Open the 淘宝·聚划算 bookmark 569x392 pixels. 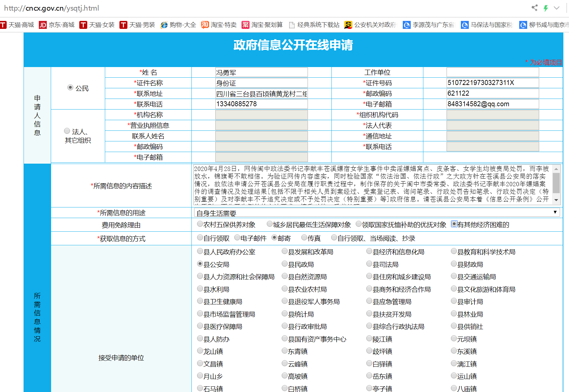(262, 25)
